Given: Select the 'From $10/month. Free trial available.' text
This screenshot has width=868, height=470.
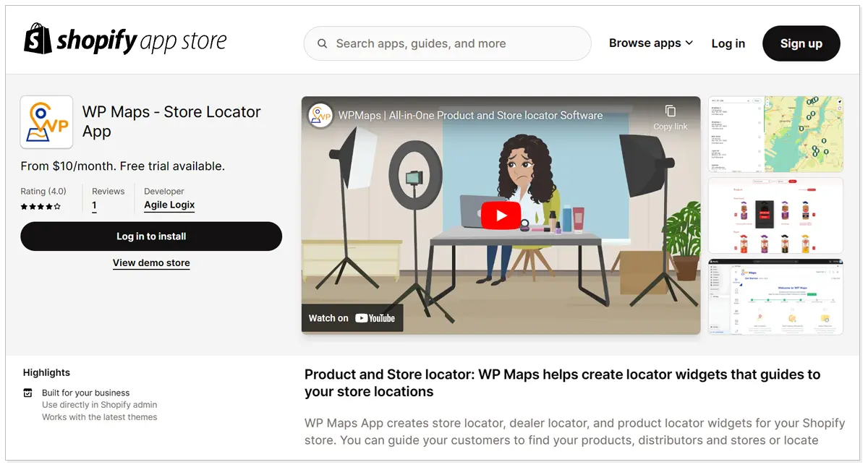Looking at the screenshot, I should 123,166.
